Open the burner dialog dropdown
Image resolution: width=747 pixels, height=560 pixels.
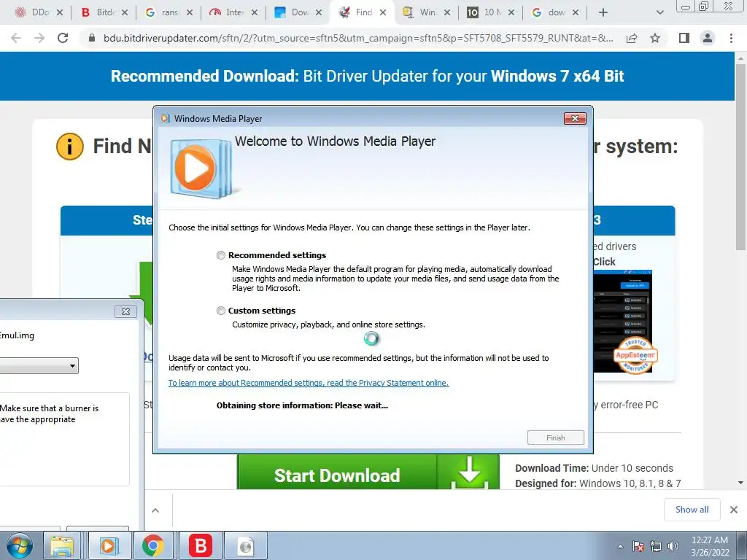(x=72, y=366)
